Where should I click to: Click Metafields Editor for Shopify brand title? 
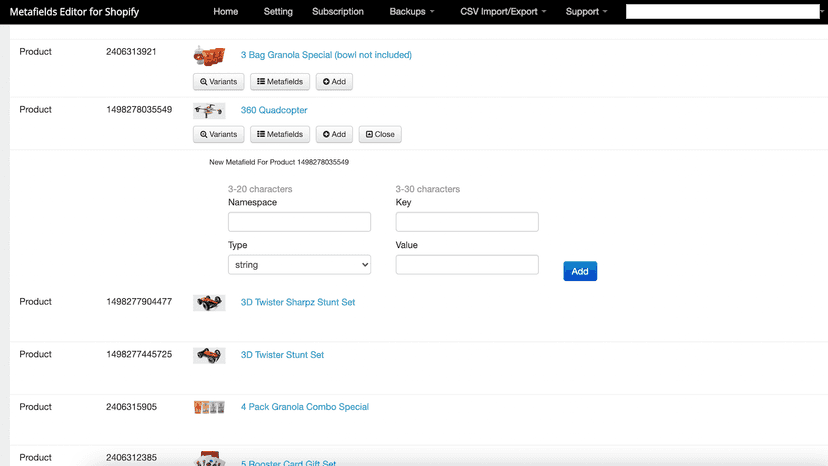click(x=74, y=12)
